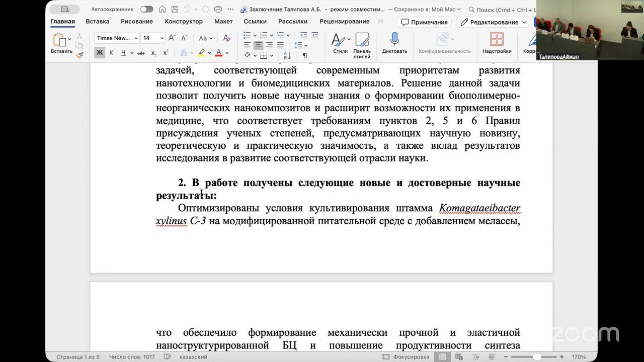Open the Конструктор tab

pyautogui.click(x=184, y=22)
